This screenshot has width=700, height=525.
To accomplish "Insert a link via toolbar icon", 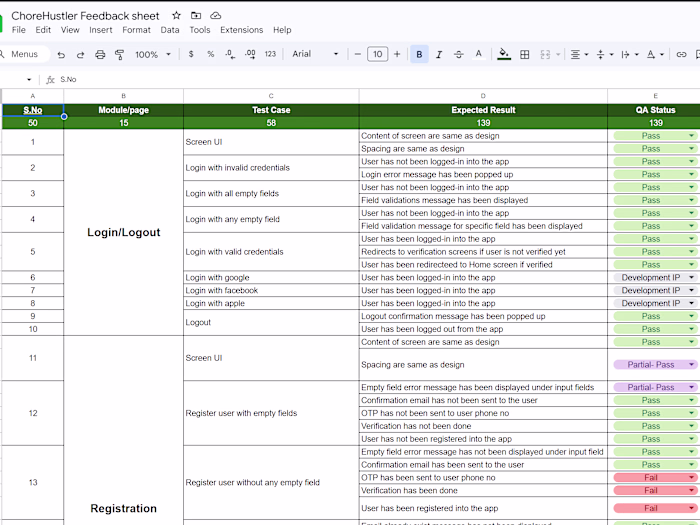I will 681,54.
